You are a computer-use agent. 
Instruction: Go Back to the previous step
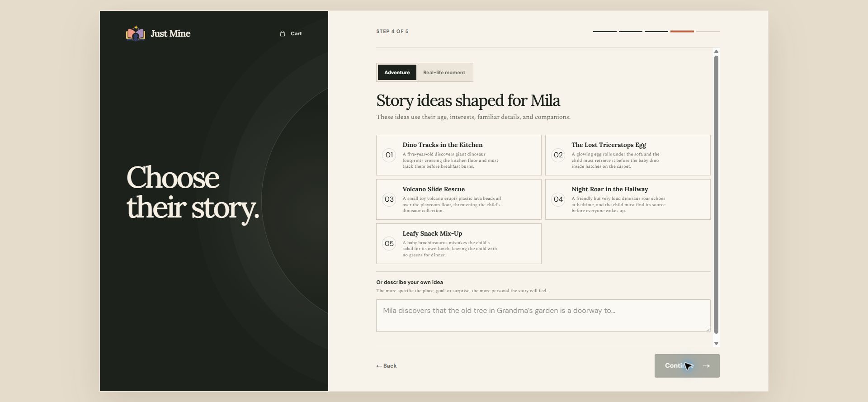click(387, 366)
